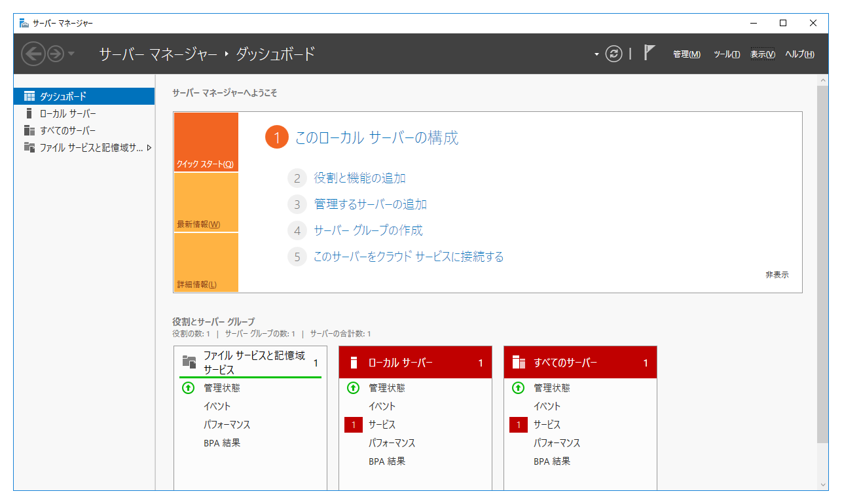Expand the ファイル サービス sidebar arrow
842x504 pixels.
pyautogui.click(x=149, y=147)
